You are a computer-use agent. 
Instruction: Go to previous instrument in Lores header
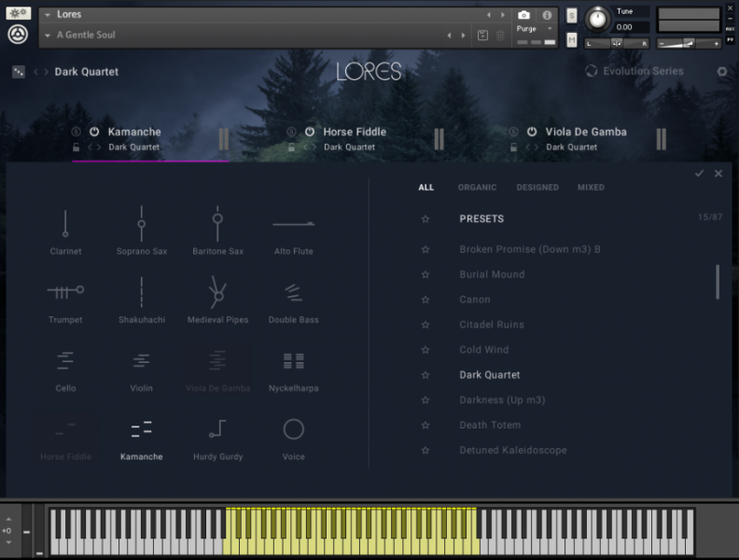point(489,15)
